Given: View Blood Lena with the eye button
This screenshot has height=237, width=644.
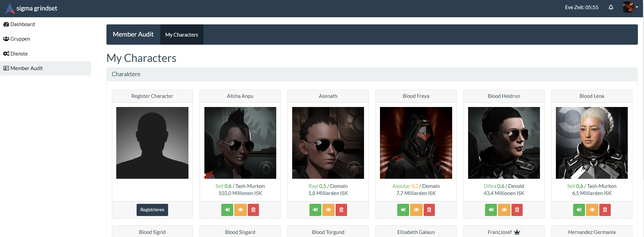Looking at the screenshot, I should [x=592, y=210].
